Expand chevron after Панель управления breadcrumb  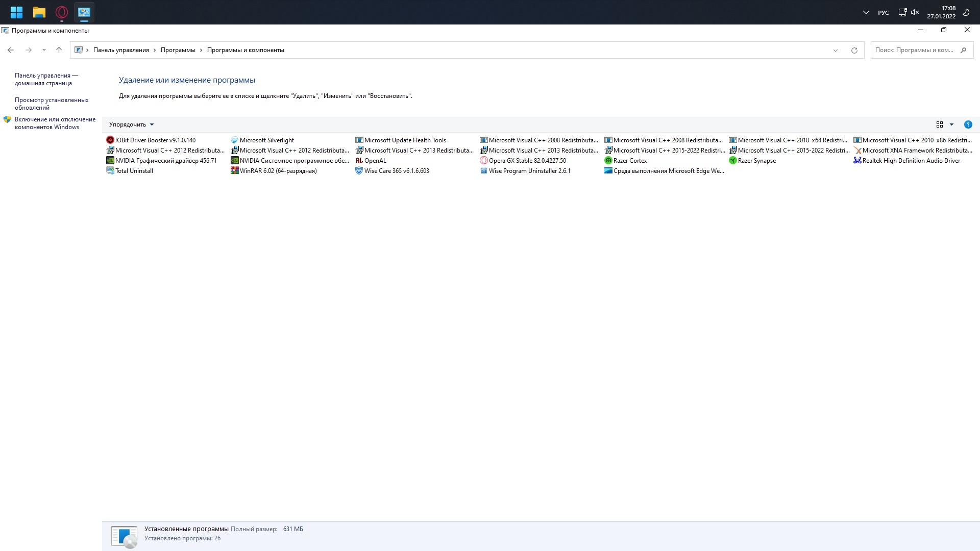[x=155, y=50]
